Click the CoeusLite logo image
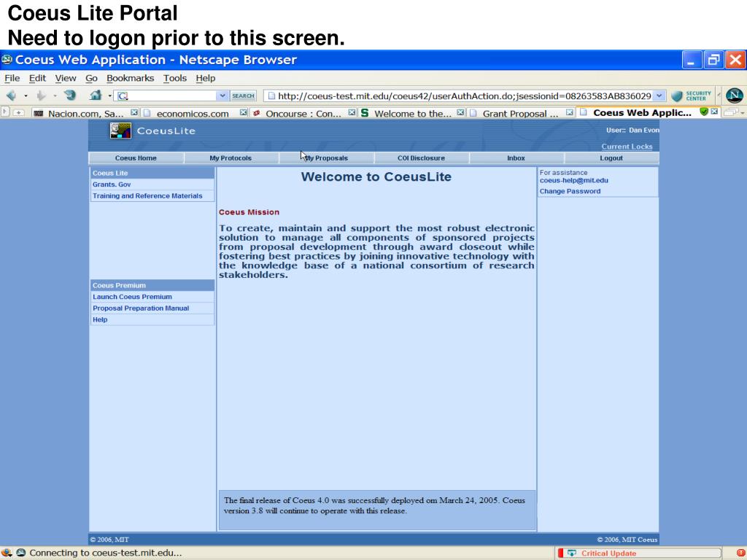The image size is (747, 560). click(120, 131)
